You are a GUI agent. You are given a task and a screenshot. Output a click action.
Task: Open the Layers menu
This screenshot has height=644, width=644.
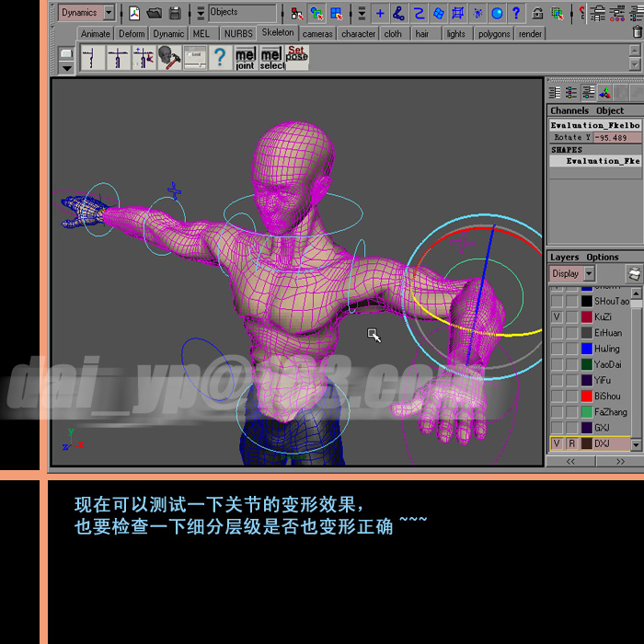(x=564, y=257)
